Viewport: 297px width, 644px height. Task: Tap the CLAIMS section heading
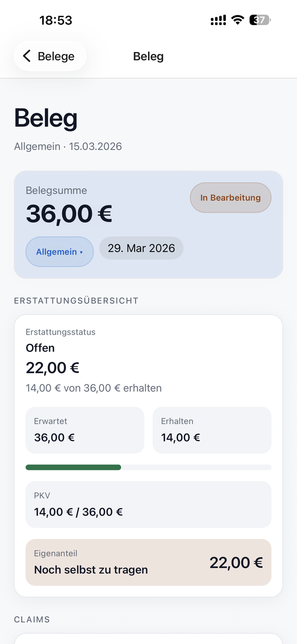tap(32, 619)
